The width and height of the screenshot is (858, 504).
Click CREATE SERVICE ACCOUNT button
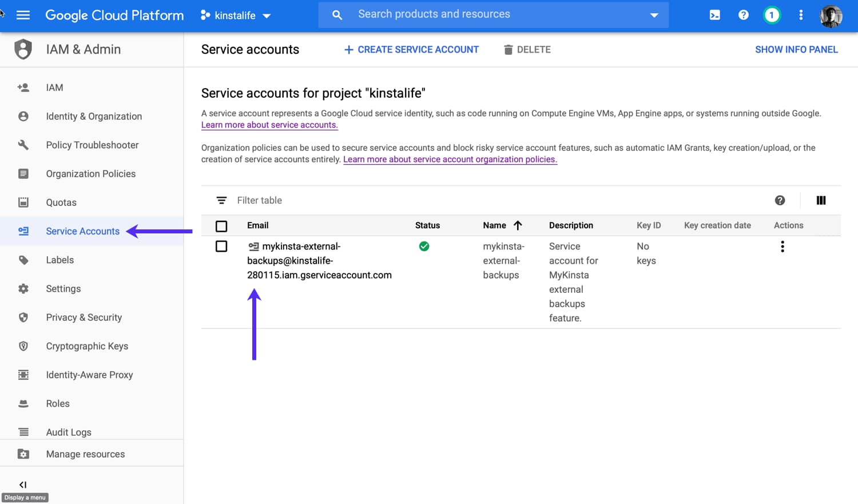(x=411, y=50)
